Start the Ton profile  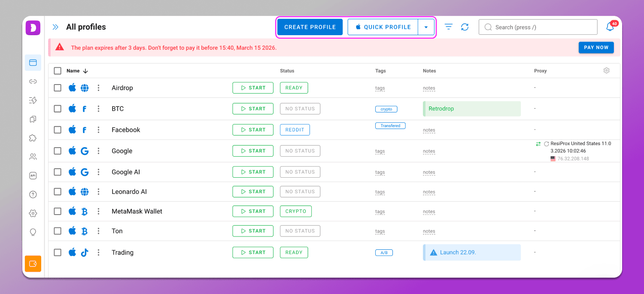click(x=253, y=231)
